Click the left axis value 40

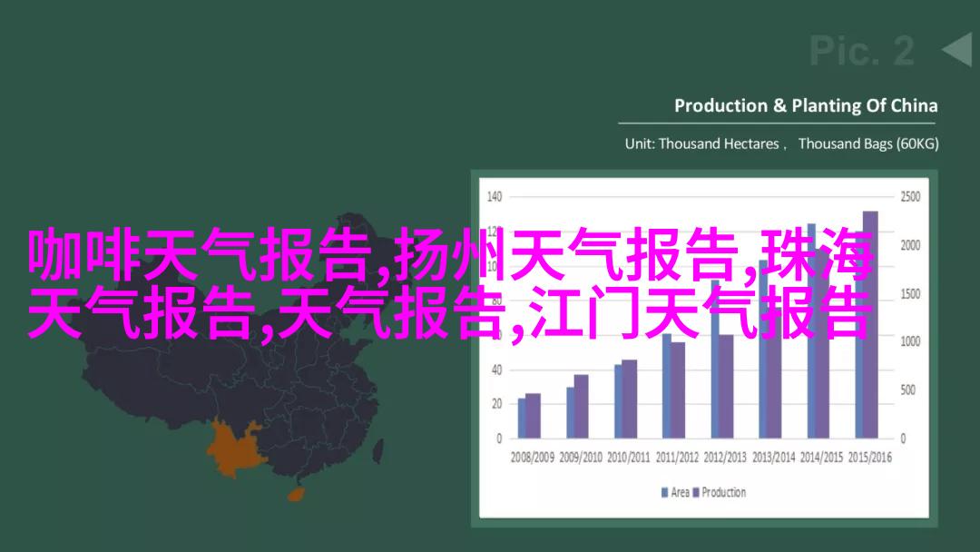point(497,370)
